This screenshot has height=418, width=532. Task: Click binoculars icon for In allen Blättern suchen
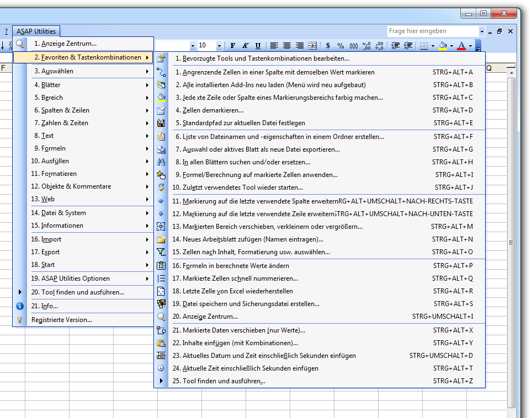tap(161, 162)
